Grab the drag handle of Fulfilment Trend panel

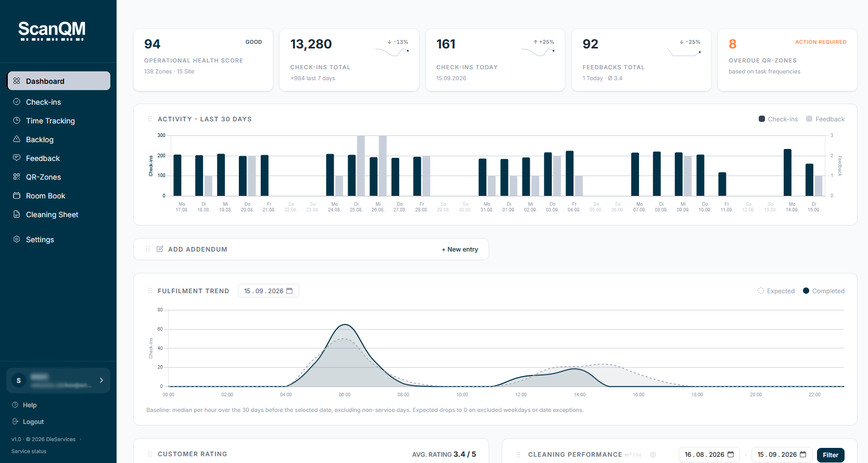click(150, 291)
